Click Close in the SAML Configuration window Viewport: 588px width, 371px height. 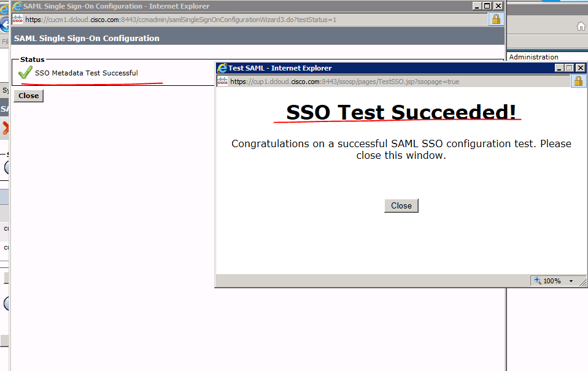tap(28, 96)
